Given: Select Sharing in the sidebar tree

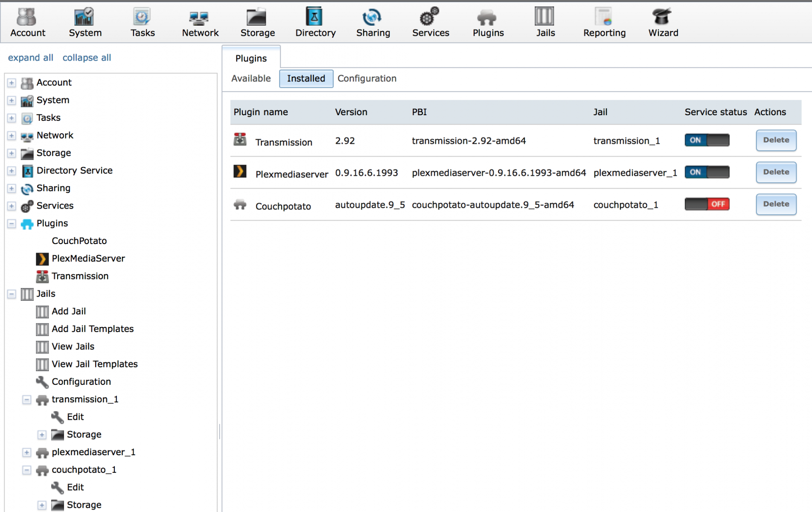Looking at the screenshot, I should (53, 188).
